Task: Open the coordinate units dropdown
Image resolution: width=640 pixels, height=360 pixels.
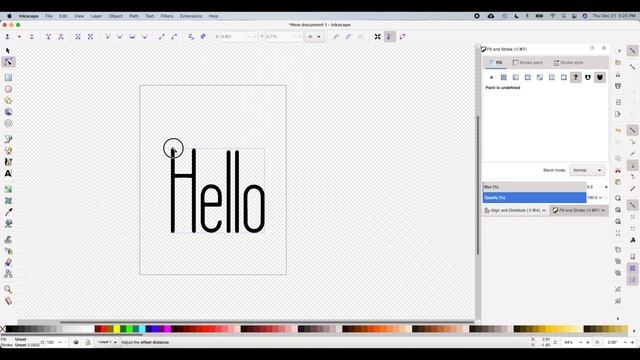Action: click(314, 37)
